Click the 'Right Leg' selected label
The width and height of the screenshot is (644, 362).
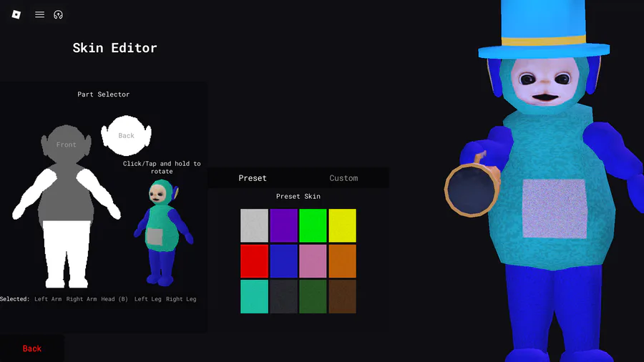pos(181,299)
